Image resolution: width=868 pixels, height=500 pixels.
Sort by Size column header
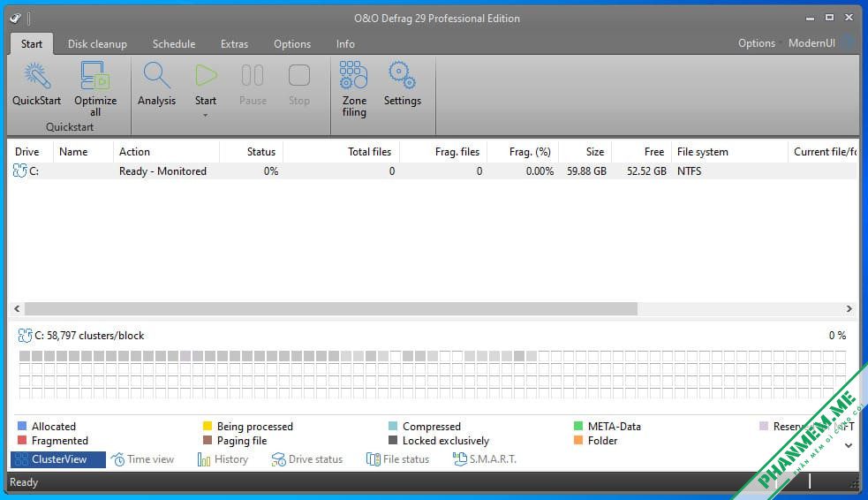tap(585, 152)
